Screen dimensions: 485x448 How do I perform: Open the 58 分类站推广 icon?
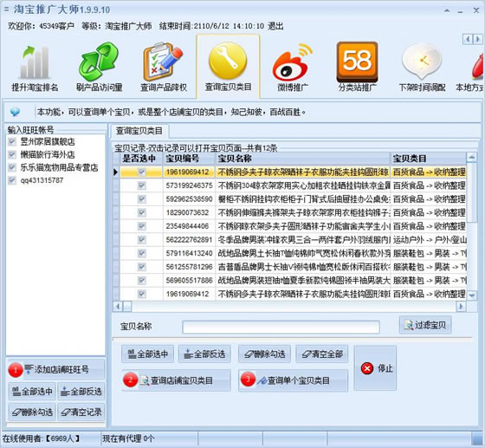[357, 62]
